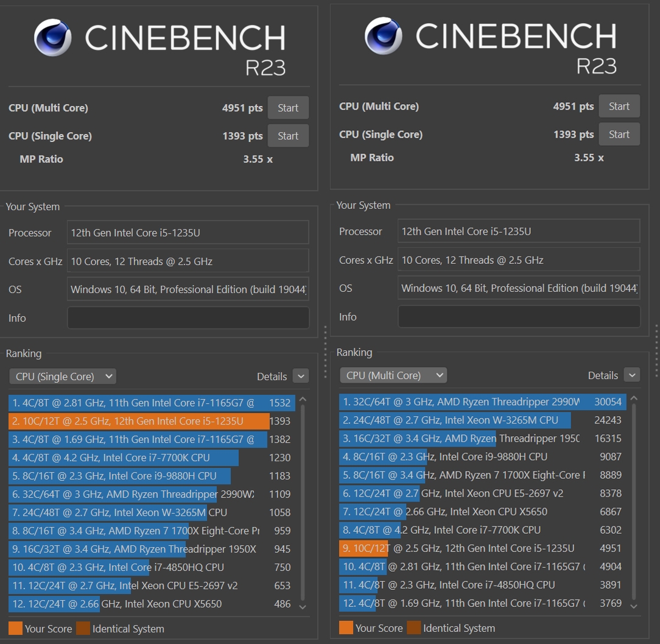Select row 3 i7-1165G7 score 1382
660x644 pixels.
coord(152,439)
